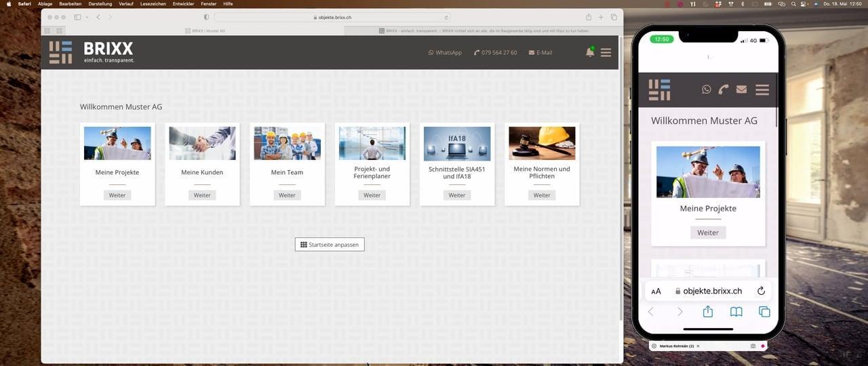The image size is (868, 366).
Task: Click the BRIXX logo in desktop header
Action: [x=92, y=52]
